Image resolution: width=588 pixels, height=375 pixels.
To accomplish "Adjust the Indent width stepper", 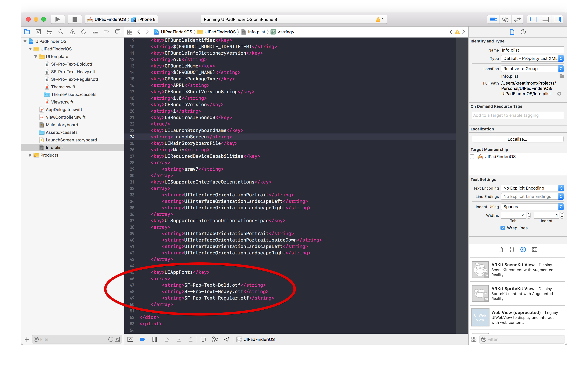I will [x=562, y=215].
